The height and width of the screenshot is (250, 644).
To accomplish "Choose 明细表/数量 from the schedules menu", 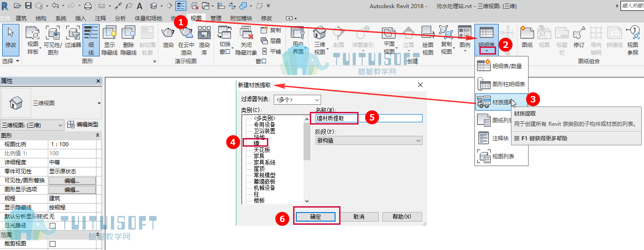I will pyautogui.click(x=501, y=66).
